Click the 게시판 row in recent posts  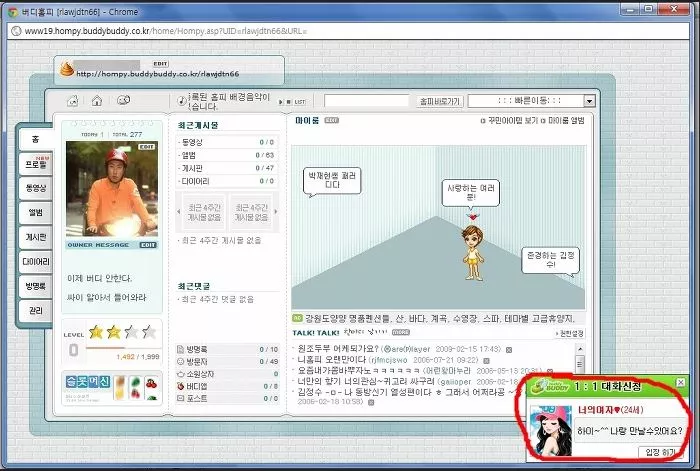pos(227,168)
